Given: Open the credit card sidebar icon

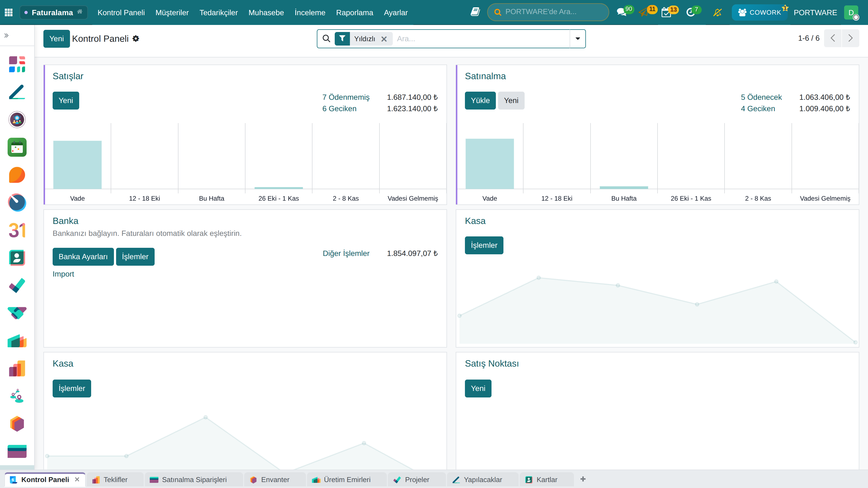Looking at the screenshot, I should click(x=17, y=451).
